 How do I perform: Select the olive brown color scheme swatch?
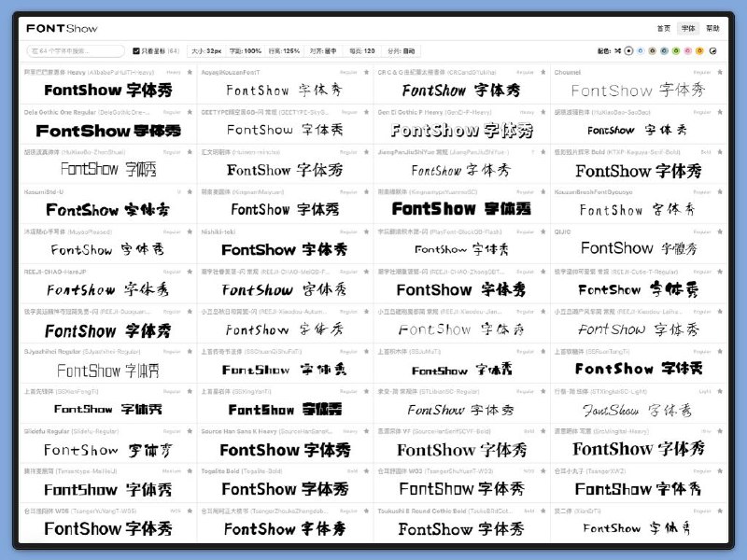coord(653,51)
